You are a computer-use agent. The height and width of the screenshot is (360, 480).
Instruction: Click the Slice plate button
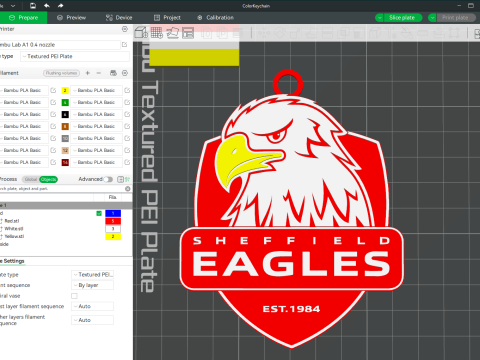(402, 18)
